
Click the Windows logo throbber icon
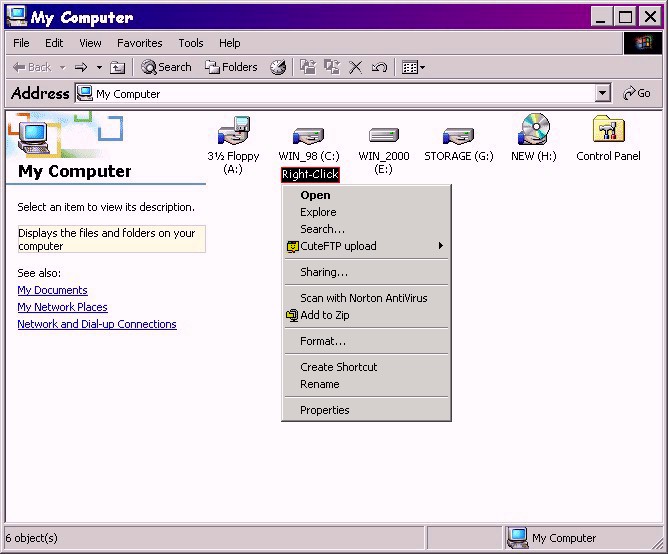643,43
